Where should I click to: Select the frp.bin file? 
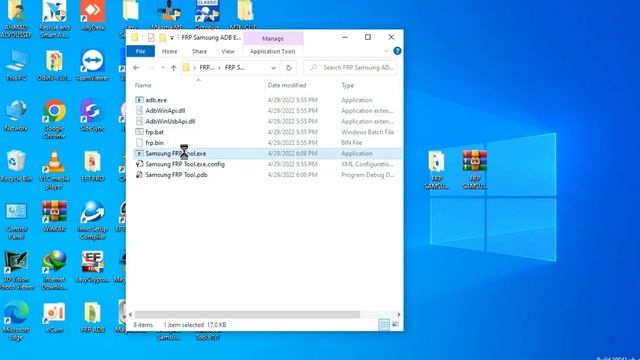154,143
